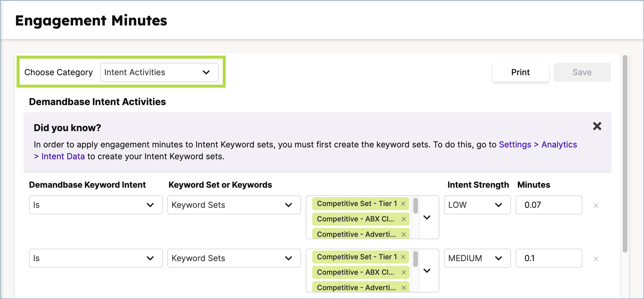The width and height of the screenshot is (644, 299).
Task: Remove 'Competitive - ABX Cl...' tag in MEDIUM row
Action: click(x=403, y=272)
